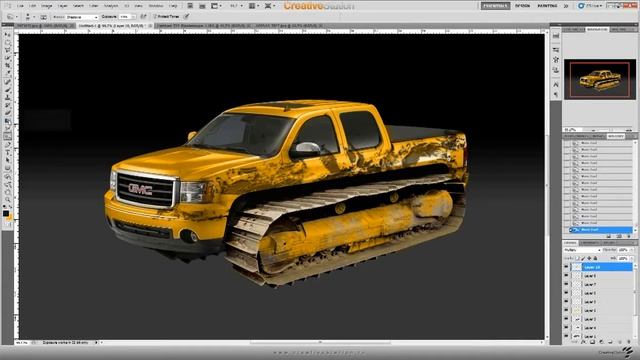Click the foreground color swatch
The image size is (640, 360).
coord(6,213)
